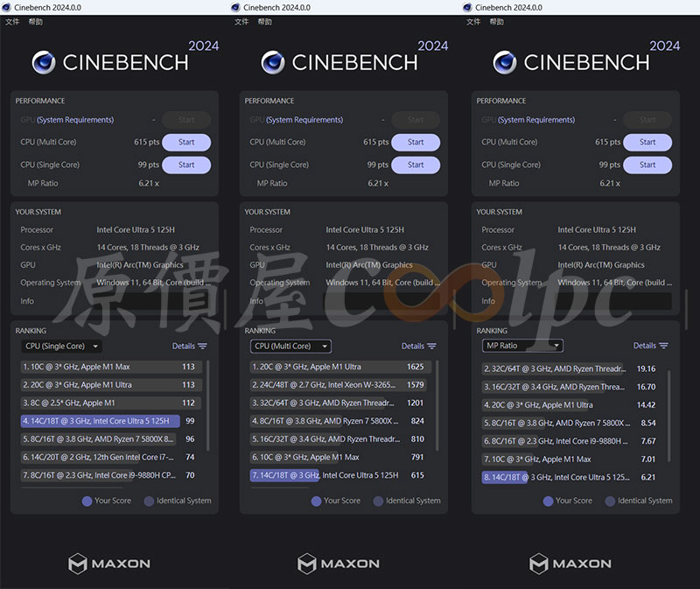Click greyed GPU Start button in single-core ranking window
700x589 pixels.
click(186, 120)
